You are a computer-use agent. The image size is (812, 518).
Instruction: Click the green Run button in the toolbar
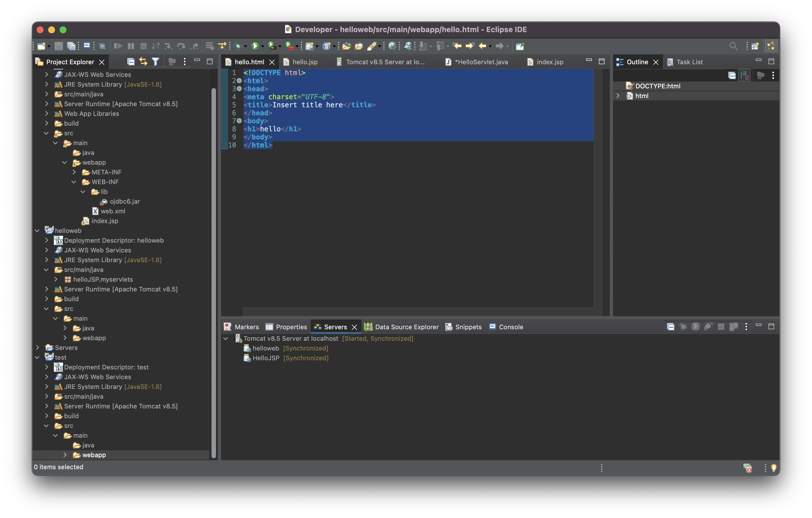(x=255, y=46)
